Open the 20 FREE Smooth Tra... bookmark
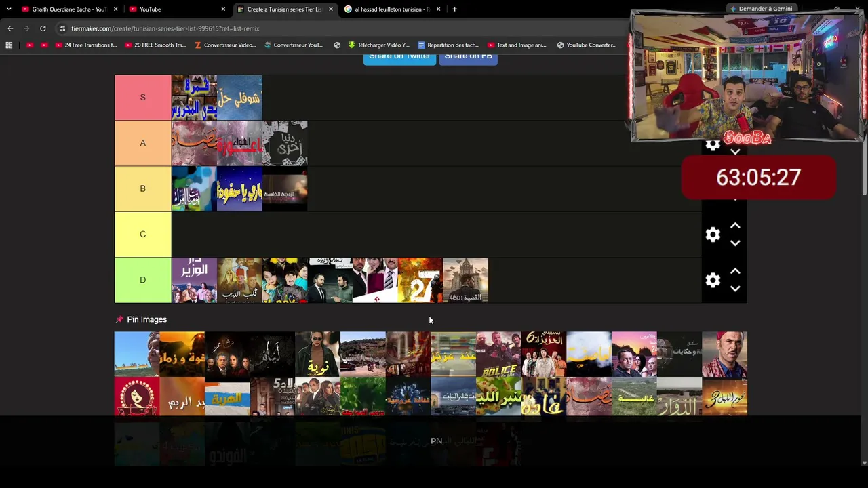The width and height of the screenshot is (868, 488). (x=155, y=45)
